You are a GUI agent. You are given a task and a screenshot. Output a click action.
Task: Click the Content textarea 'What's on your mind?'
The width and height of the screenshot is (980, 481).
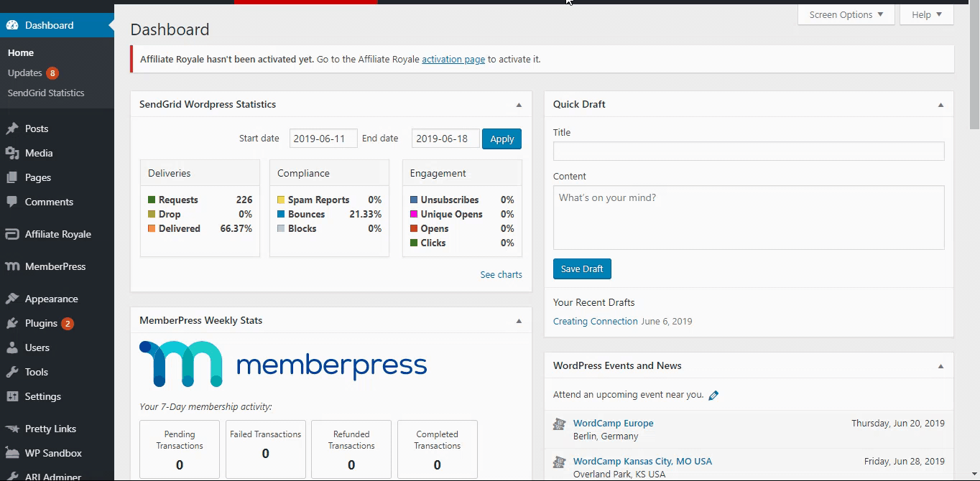tap(749, 218)
